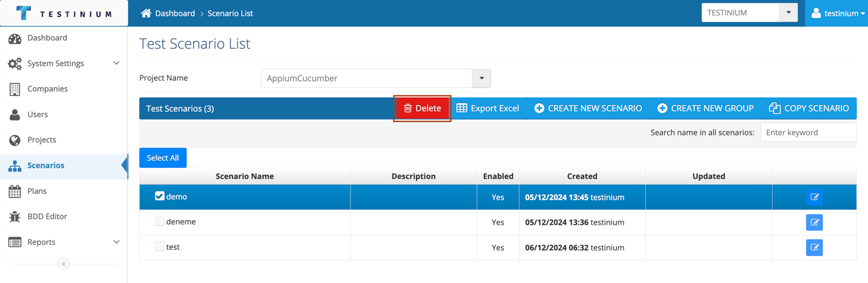This screenshot has width=868, height=283.
Task: Click the user avatar icon in header
Action: [816, 13]
